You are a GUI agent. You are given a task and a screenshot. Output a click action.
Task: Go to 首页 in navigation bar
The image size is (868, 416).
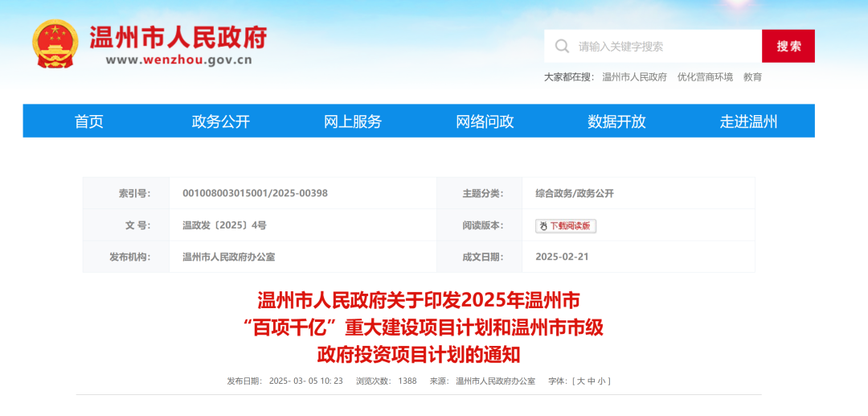(x=89, y=122)
